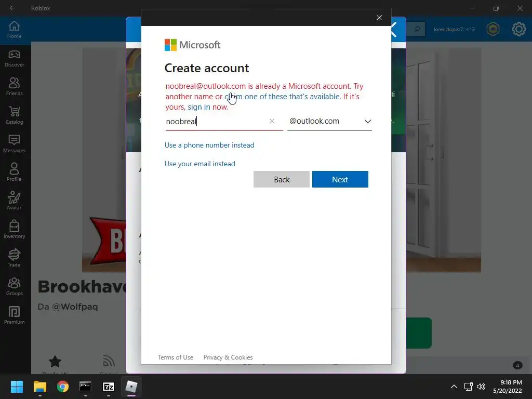The height and width of the screenshot is (399, 532).
Task: Open Messages in the Roblox sidebar
Action: [x=14, y=144]
